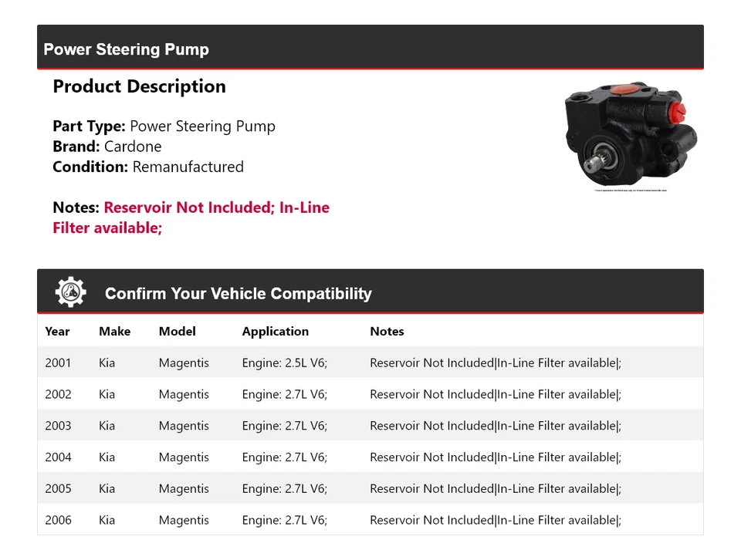Click the In-Line Filter available text

(107, 227)
